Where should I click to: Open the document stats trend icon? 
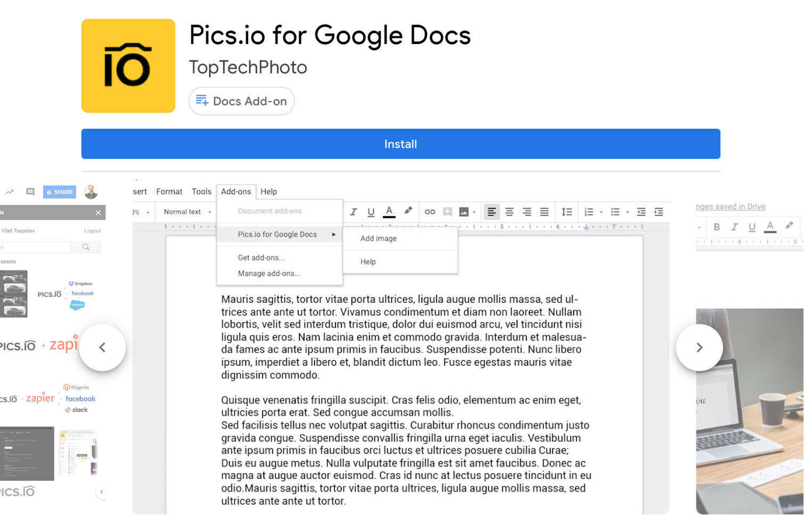coord(10,192)
